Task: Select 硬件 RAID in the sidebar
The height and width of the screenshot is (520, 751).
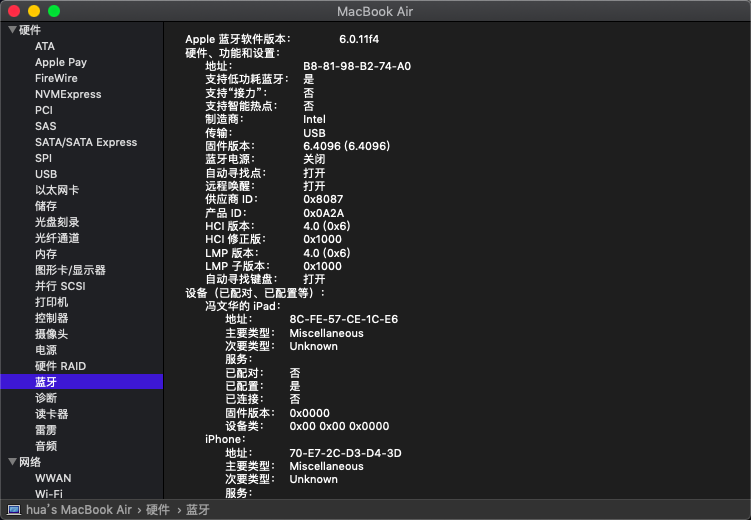Action: (60, 366)
